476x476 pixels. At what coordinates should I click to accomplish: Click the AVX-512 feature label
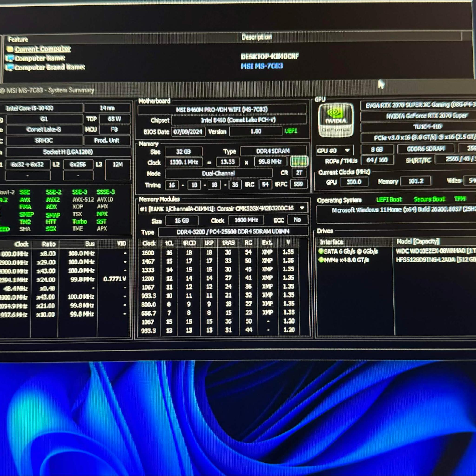pos(83,199)
